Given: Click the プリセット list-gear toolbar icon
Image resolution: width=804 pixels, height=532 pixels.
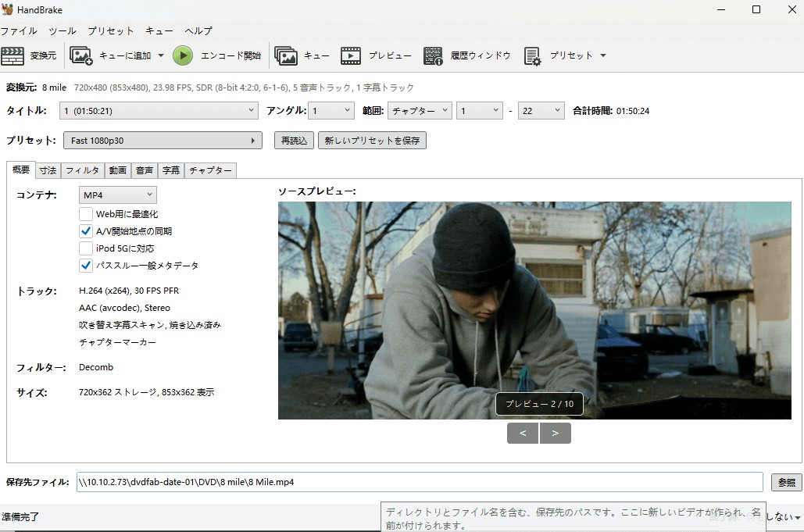Looking at the screenshot, I should pos(532,55).
